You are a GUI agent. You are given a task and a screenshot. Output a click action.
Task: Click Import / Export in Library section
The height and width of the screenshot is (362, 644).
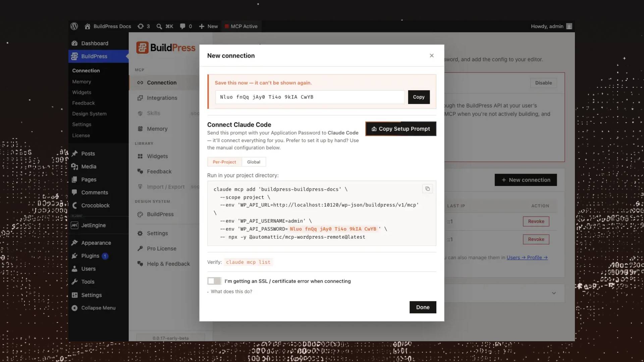click(x=166, y=187)
